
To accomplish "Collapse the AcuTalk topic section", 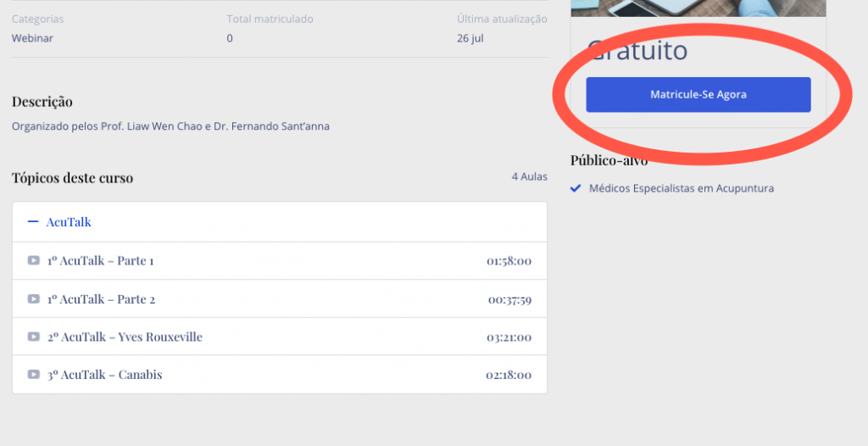I will pos(69,222).
